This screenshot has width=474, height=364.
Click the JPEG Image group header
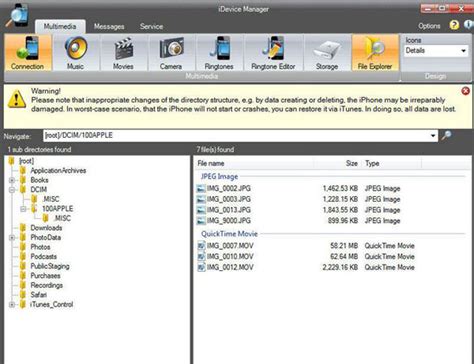(x=219, y=177)
